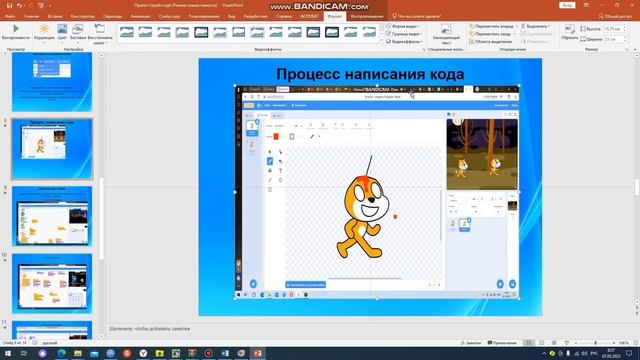Screen dimensions: 640x360
Task: Switch to the Анимация ribbon tab
Action: 140,16
